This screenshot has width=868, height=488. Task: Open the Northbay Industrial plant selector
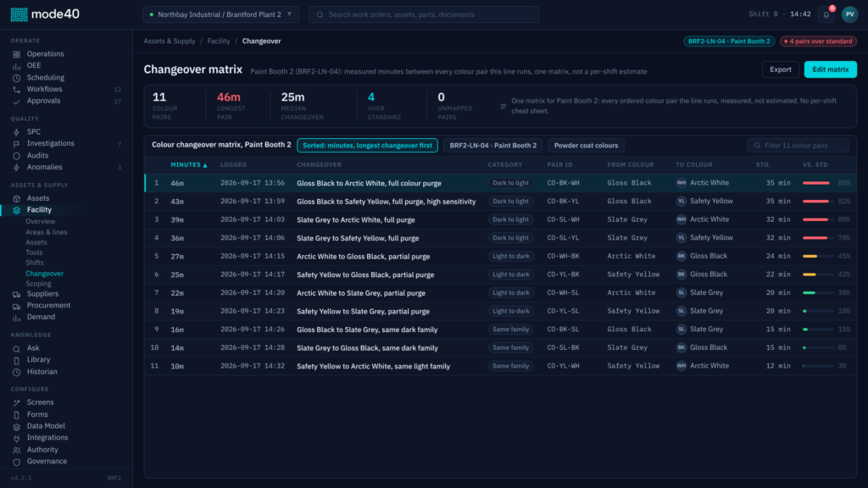[220, 14]
